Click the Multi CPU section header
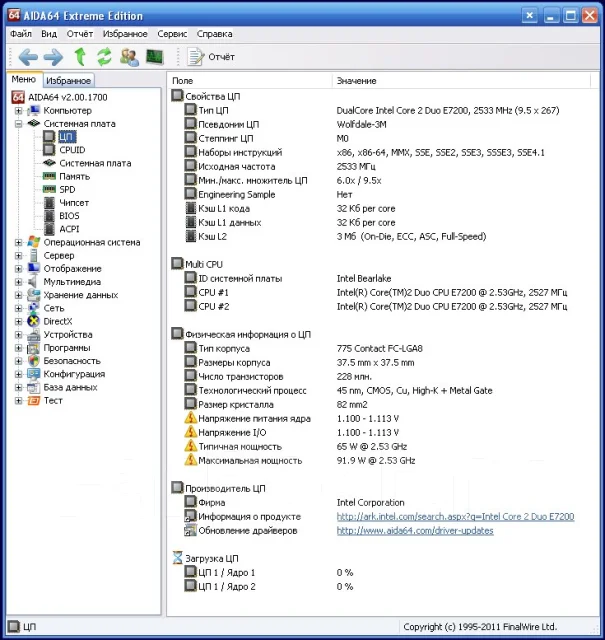 [197, 264]
